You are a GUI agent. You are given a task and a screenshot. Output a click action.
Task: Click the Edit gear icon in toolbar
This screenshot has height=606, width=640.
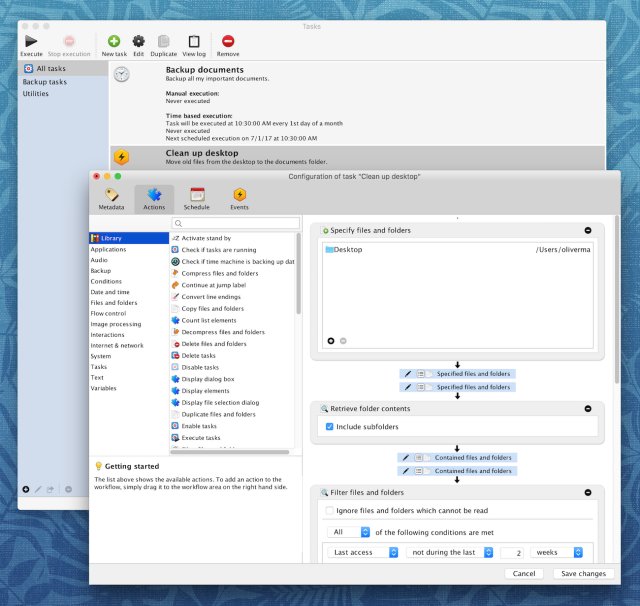[x=139, y=41]
